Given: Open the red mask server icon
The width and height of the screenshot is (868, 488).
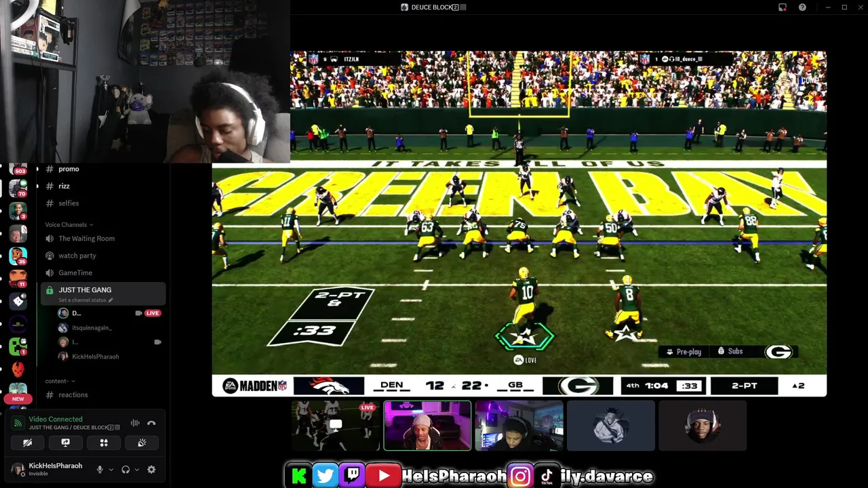Looking at the screenshot, I should point(18,369).
